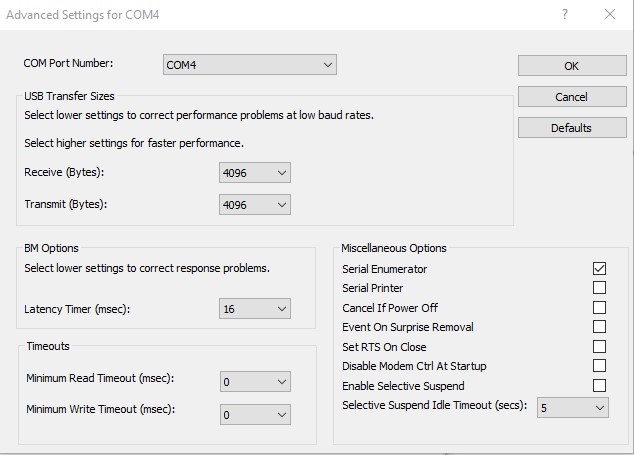Check Cancel If Power Off option
Viewport: 634px width, 455px height.
[x=600, y=308]
